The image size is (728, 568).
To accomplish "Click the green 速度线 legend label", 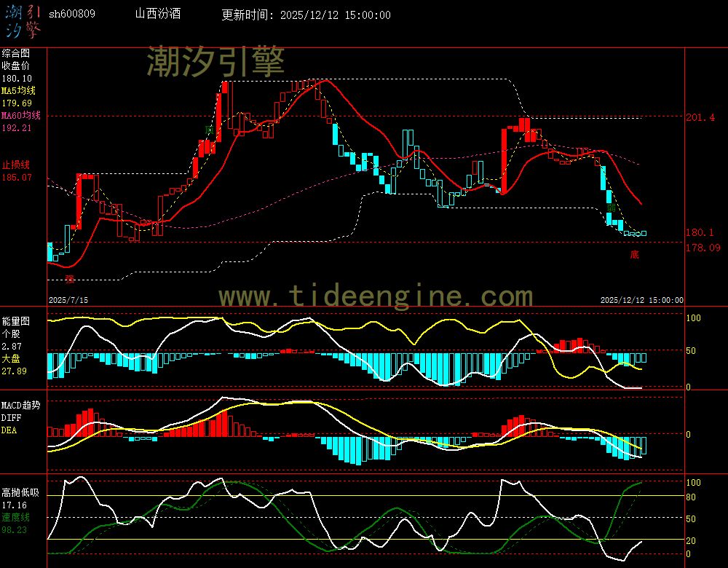I will pyautogui.click(x=15, y=517).
